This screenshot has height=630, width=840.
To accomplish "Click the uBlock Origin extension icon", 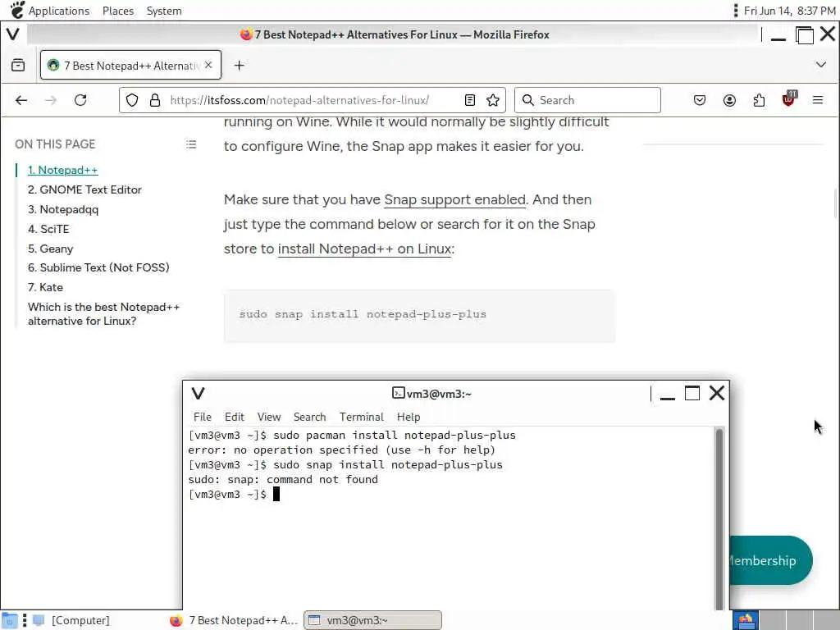I will point(788,99).
